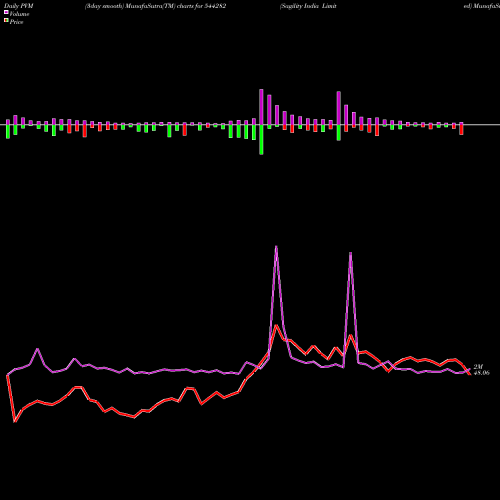Click the 'Sagility India Limit' title text
The image size is (500, 500).
click(x=308, y=6)
